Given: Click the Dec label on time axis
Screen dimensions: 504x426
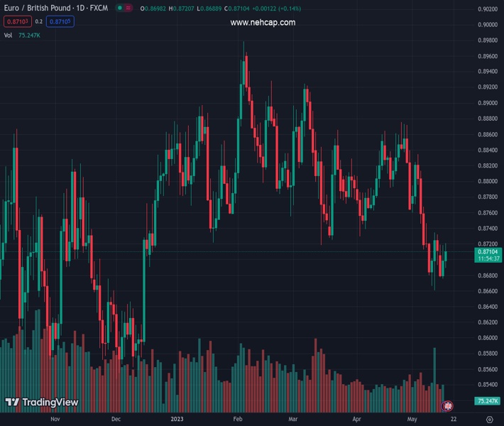Looking at the screenshot, I should (116, 419).
